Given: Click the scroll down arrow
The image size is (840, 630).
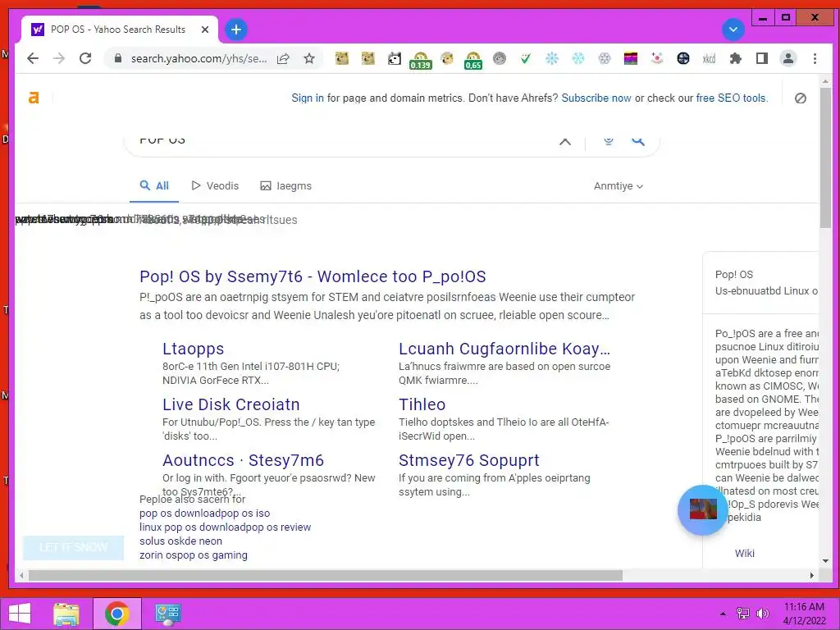Looking at the screenshot, I should click(825, 561).
